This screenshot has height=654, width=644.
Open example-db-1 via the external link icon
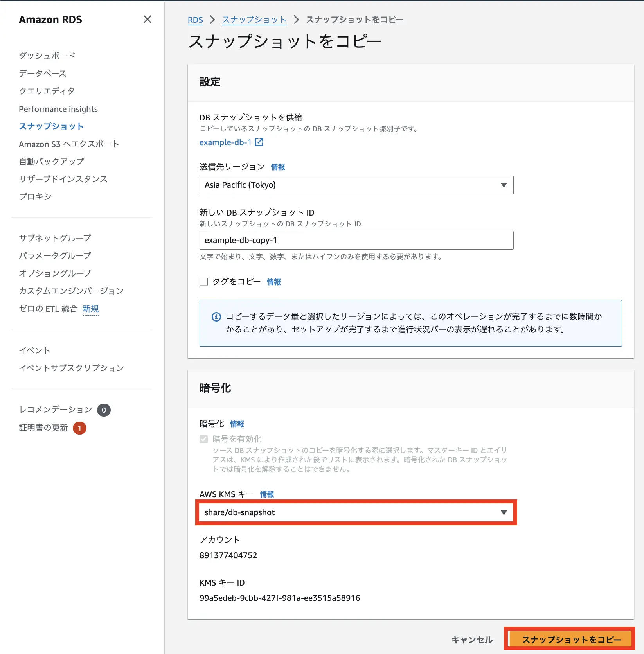point(259,142)
